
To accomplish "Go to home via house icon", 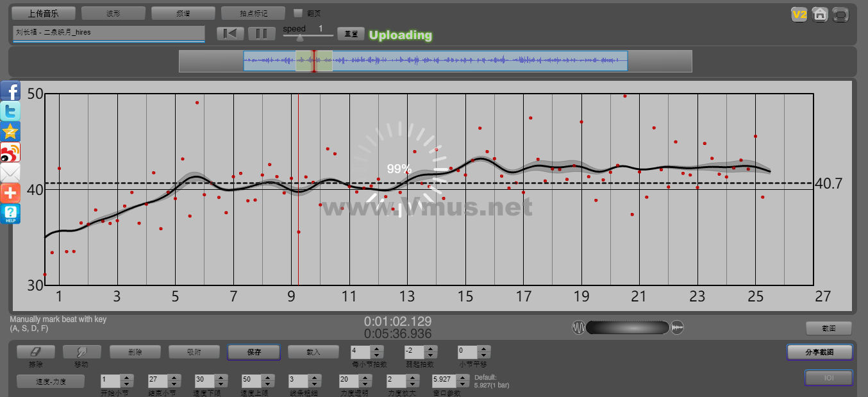I will click(x=819, y=14).
